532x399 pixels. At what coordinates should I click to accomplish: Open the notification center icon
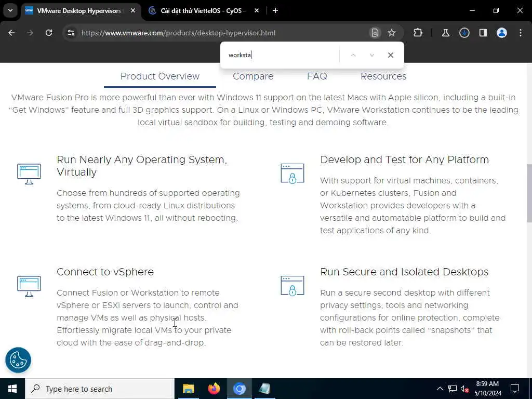(515, 389)
